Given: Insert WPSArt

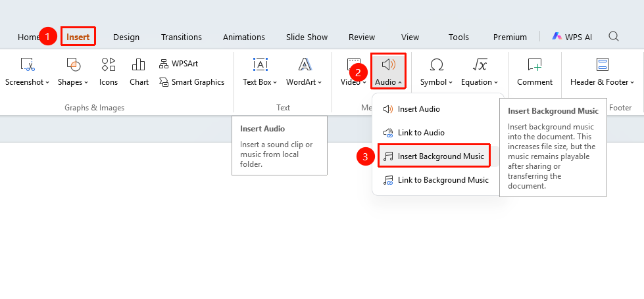Looking at the screenshot, I should coord(179,64).
